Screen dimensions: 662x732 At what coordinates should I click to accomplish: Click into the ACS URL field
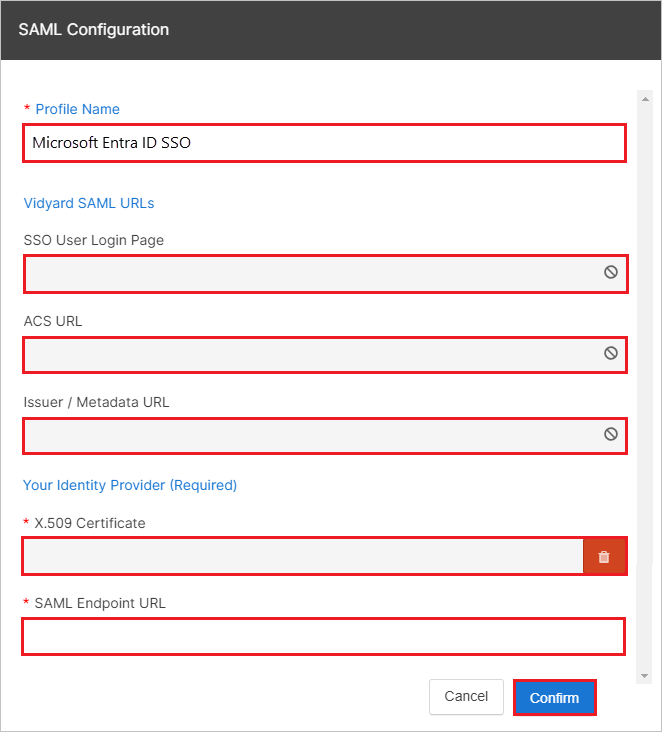click(x=325, y=355)
